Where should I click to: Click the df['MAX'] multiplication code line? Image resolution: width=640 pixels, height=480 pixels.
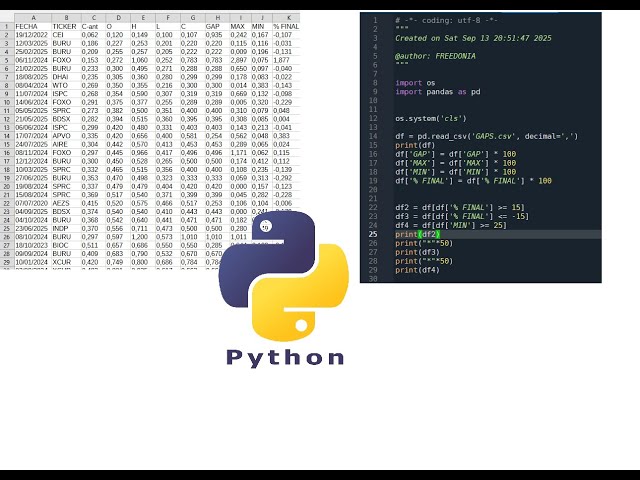tap(456, 163)
